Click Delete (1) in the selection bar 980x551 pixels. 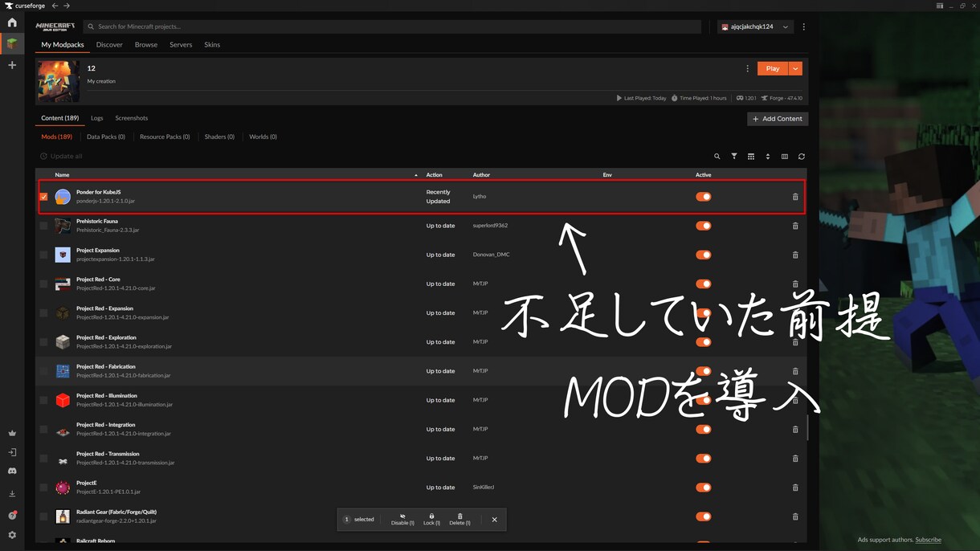459,520
